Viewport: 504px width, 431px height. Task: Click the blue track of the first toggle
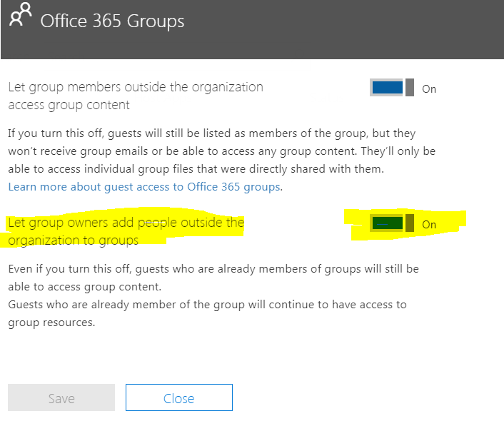click(x=387, y=88)
